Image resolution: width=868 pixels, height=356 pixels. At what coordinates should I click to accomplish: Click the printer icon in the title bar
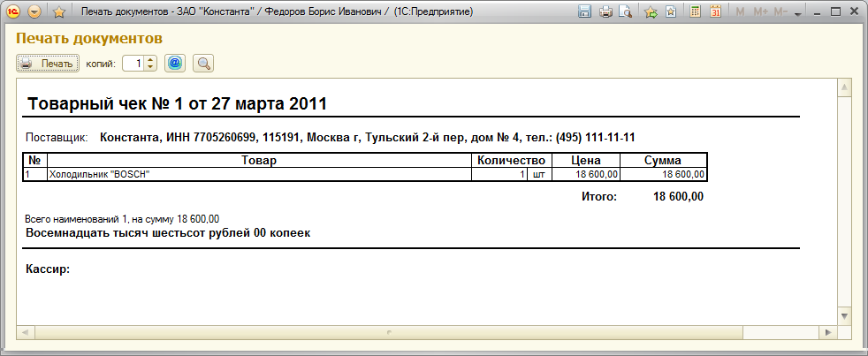coord(605,11)
